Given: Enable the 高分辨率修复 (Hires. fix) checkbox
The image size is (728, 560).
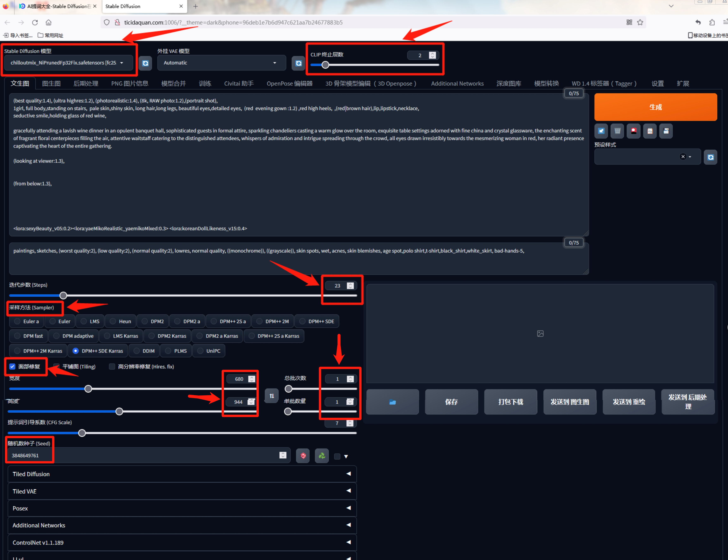Looking at the screenshot, I should [112, 367].
